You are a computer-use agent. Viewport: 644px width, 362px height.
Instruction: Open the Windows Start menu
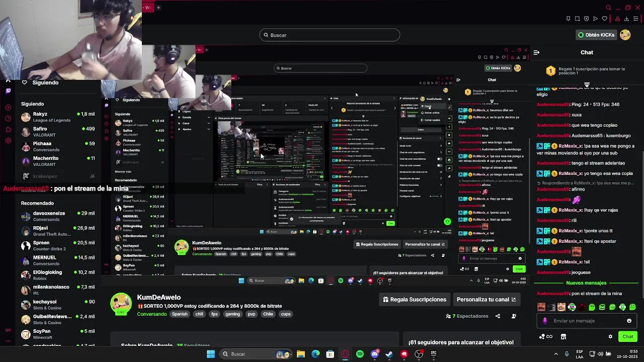211,354
